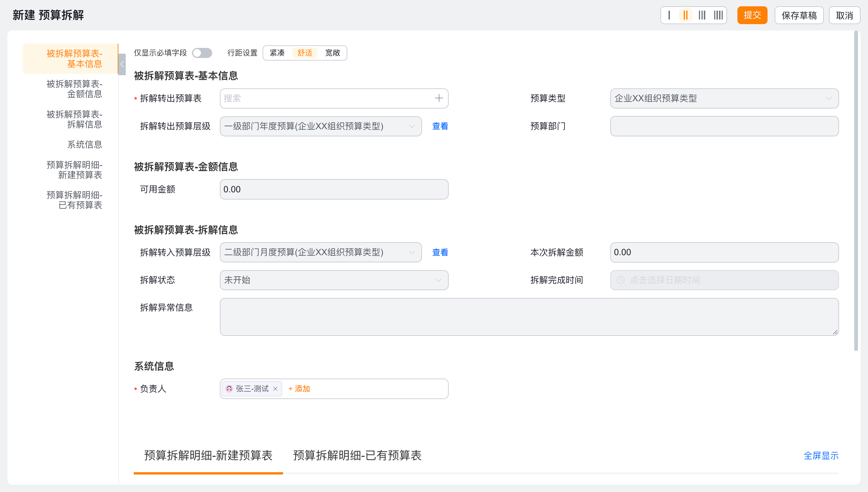Click the 可用金额 input field
The image size is (868, 492).
pos(334,189)
